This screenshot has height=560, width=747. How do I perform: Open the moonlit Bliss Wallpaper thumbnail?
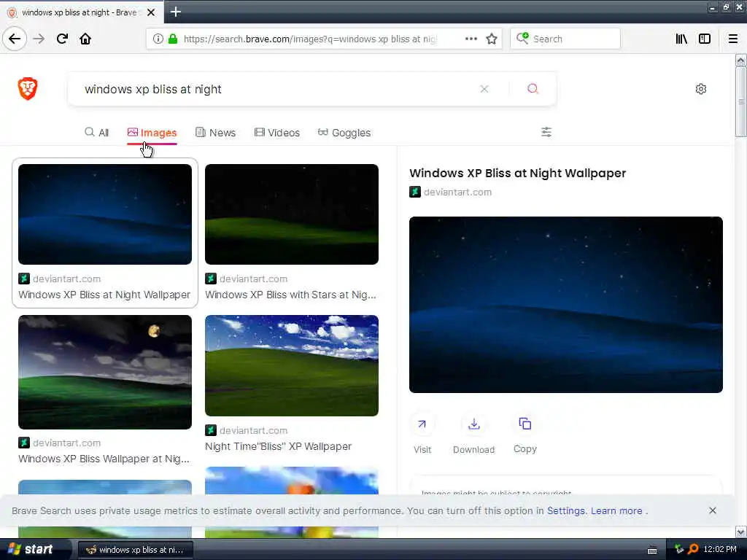[105, 372]
